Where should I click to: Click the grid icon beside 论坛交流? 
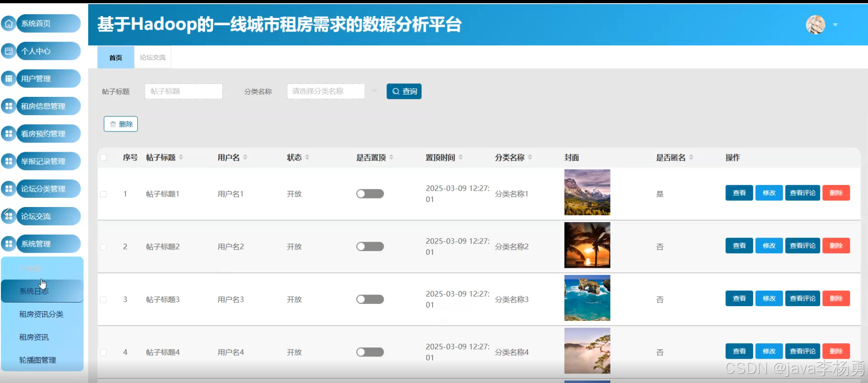point(9,216)
